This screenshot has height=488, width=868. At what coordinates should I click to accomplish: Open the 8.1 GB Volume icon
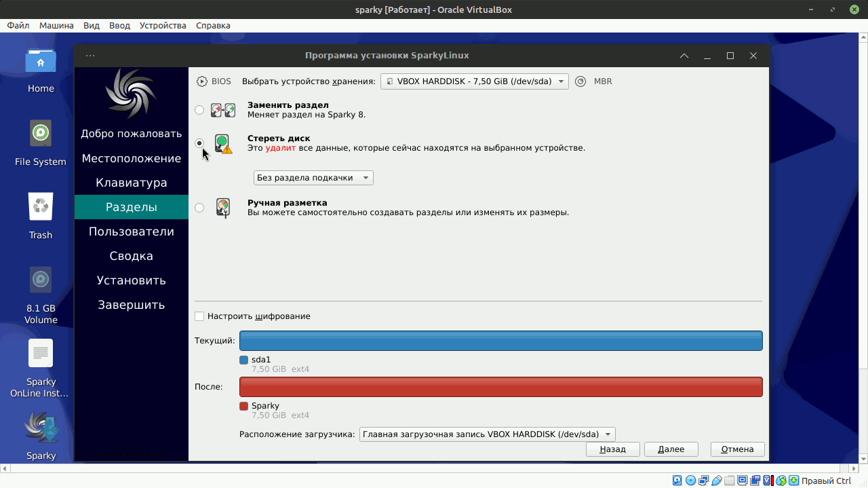coord(41,279)
